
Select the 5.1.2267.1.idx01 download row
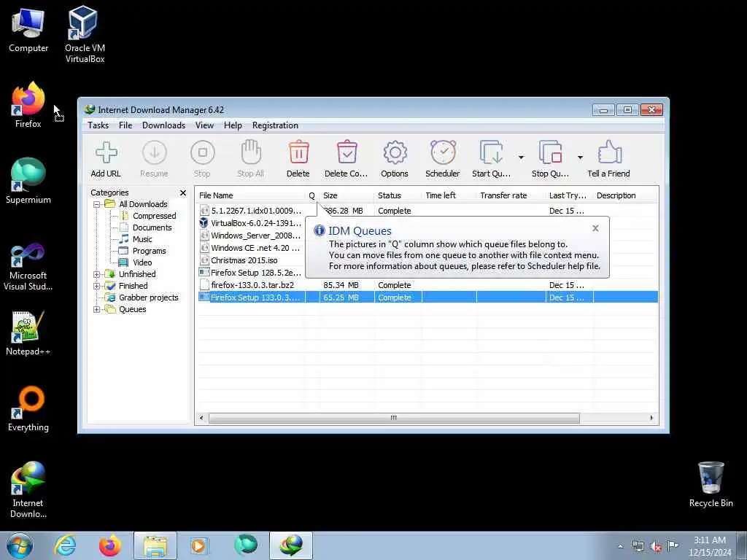pos(427,211)
